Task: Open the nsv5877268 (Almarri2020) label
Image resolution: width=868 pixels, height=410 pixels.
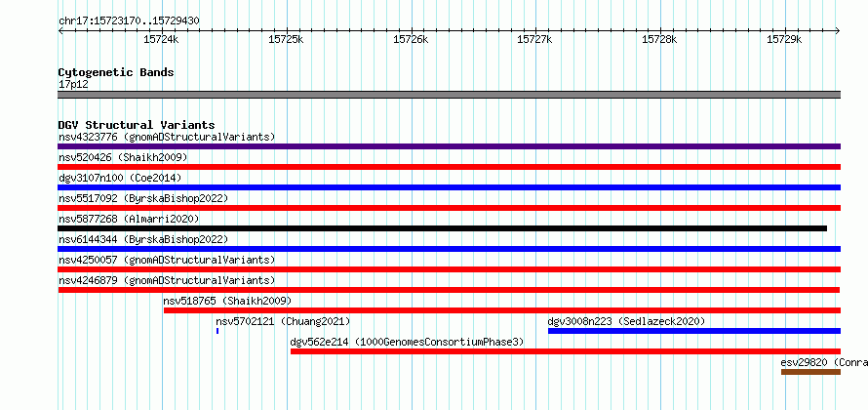Action: click(129, 219)
